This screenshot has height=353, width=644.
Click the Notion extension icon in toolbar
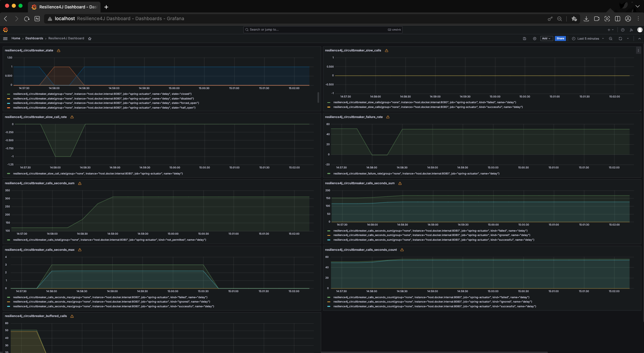[x=37, y=19]
